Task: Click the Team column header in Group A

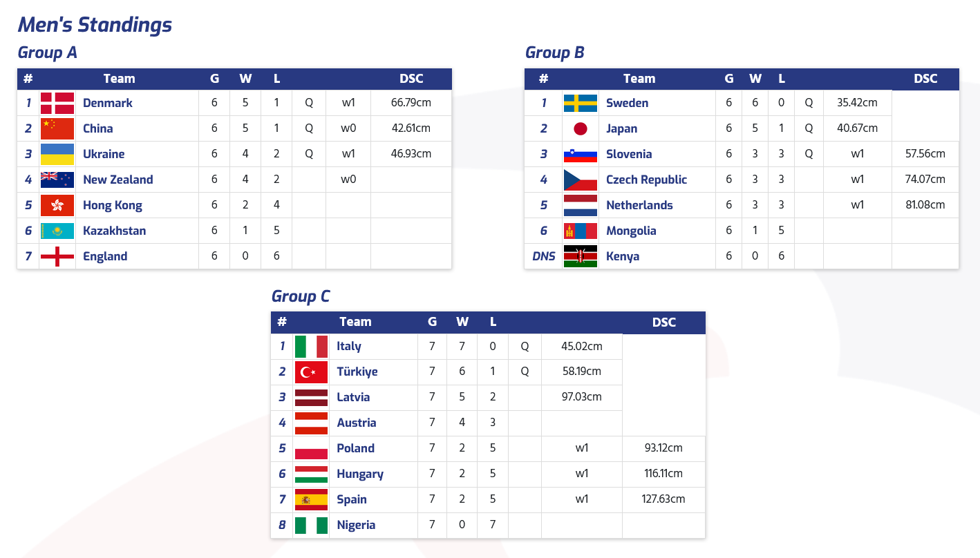Action: pyautogui.click(x=119, y=79)
